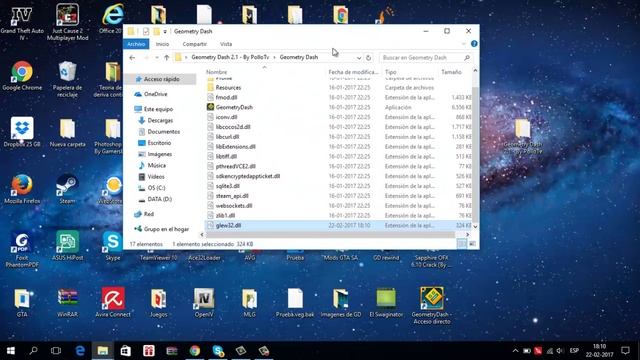The width and height of the screenshot is (640, 360).
Task: Open Avira Connect desktop icon
Action: pos(113,303)
